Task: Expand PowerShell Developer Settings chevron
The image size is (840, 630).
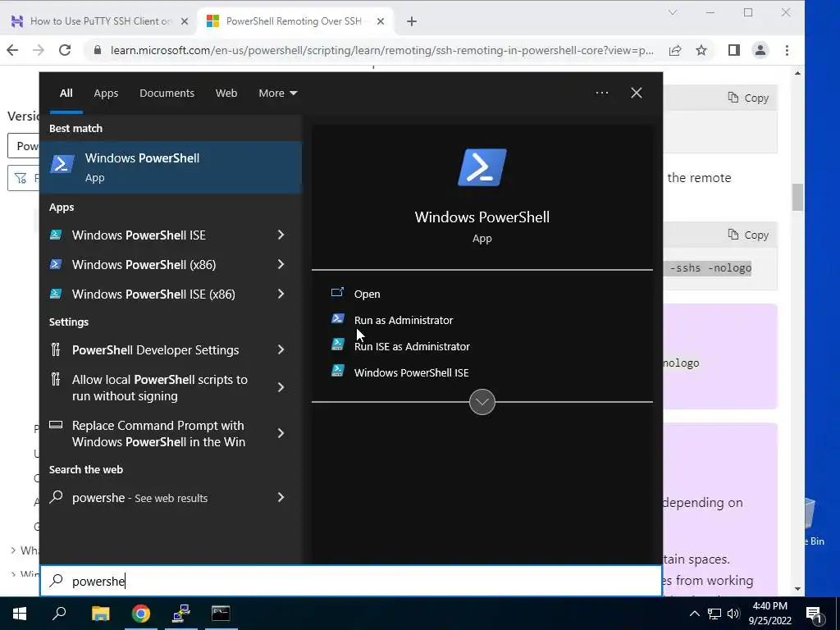Action: click(x=281, y=349)
